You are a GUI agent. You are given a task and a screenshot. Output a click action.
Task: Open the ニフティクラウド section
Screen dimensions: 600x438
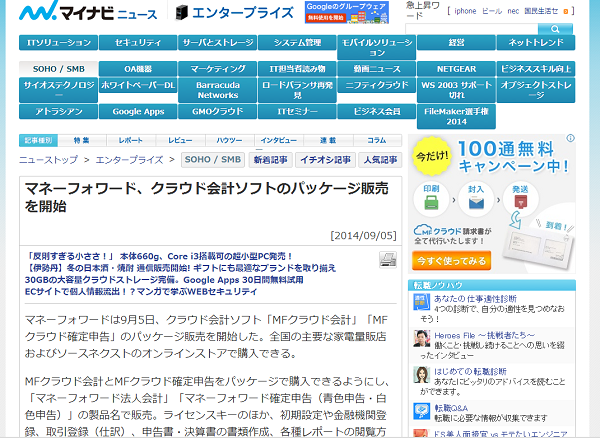[377, 85]
